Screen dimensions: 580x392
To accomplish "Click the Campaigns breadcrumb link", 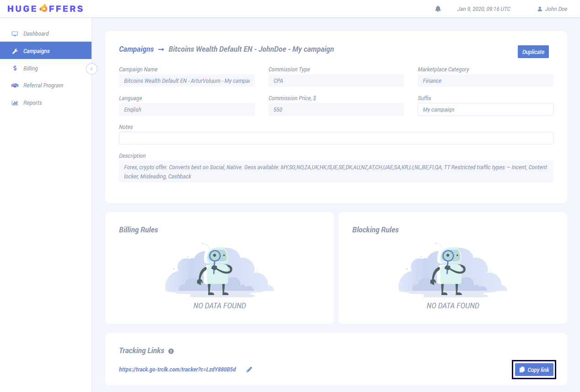I will pyautogui.click(x=136, y=49).
